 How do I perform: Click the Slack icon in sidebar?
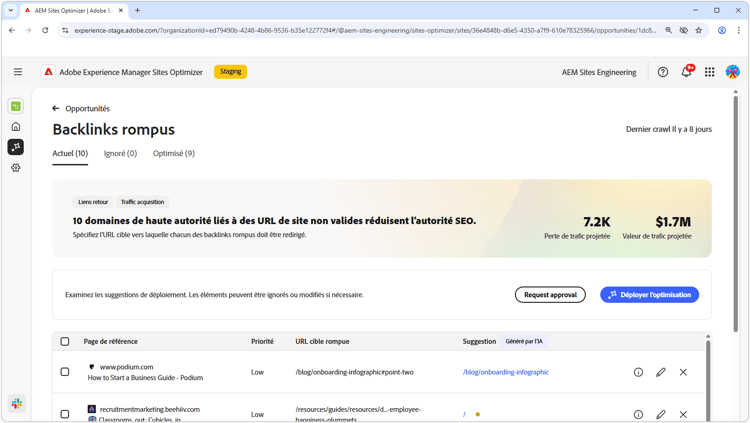tap(17, 403)
